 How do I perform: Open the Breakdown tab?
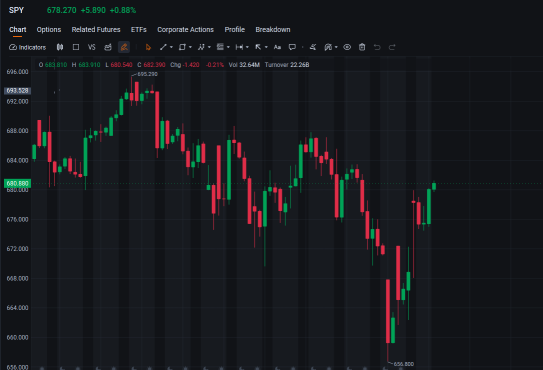[x=273, y=30]
